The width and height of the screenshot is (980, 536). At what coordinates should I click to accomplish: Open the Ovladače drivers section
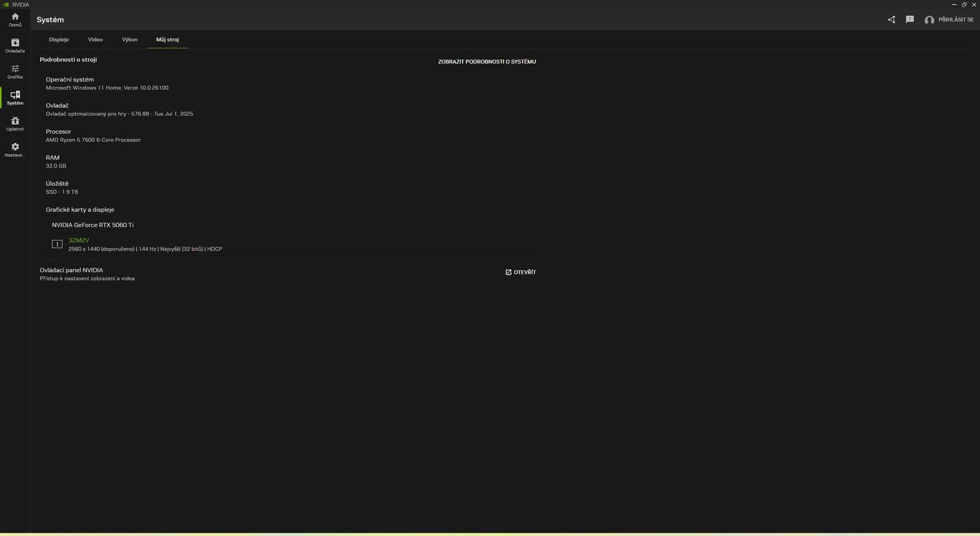point(15,46)
